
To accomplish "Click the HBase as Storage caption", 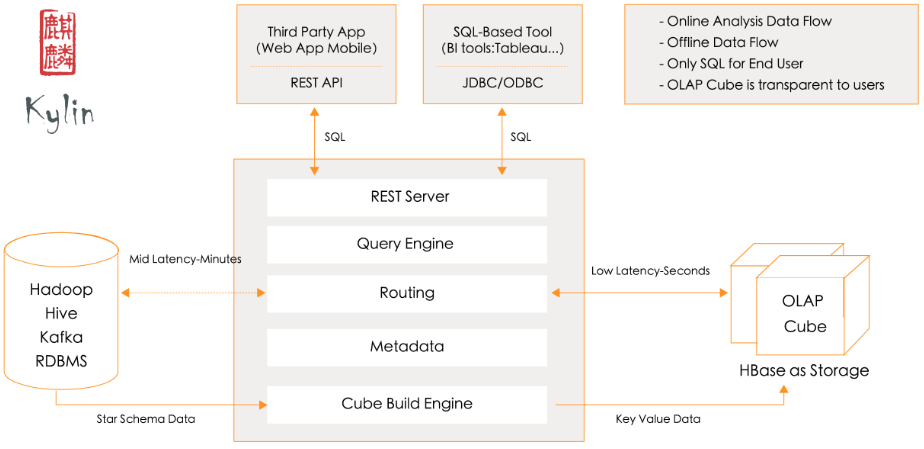I will 804,371.
